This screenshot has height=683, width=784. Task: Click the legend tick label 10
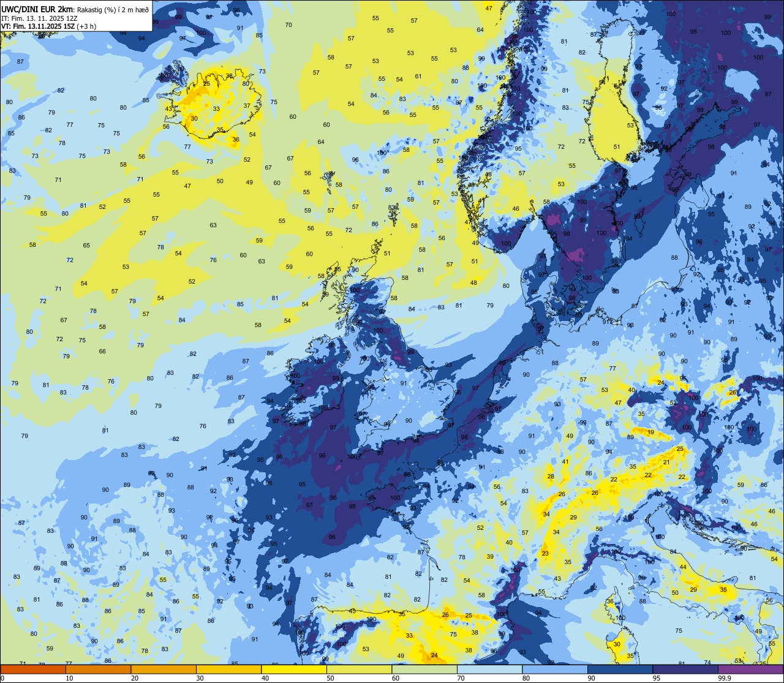69,678
